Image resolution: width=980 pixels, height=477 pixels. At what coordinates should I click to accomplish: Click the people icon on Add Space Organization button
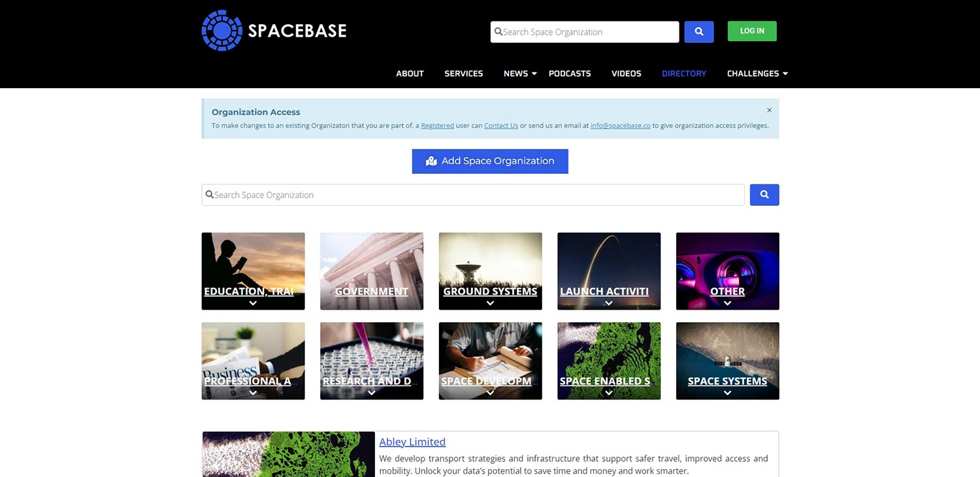tap(431, 161)
